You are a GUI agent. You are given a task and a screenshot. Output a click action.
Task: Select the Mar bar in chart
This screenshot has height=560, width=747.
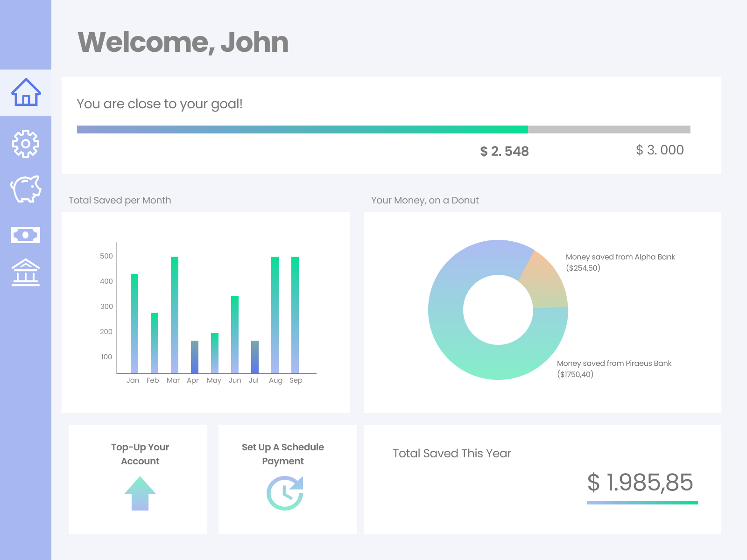tap(175, 315)
